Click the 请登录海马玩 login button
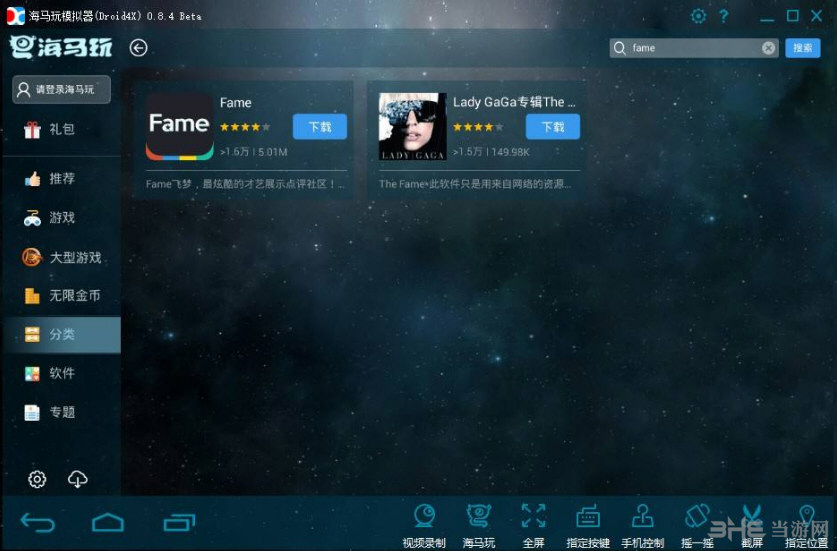This screenshot has width=837, height=551. pyautogui.click(x=61, y=89)
